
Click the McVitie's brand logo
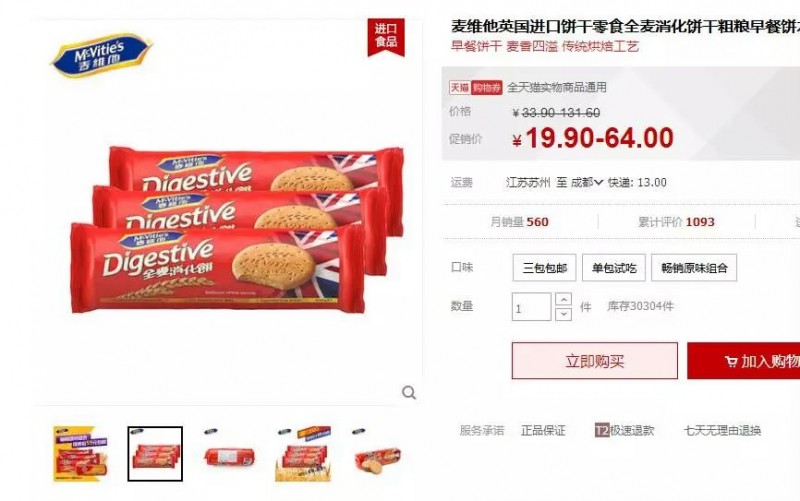(102, 55)
